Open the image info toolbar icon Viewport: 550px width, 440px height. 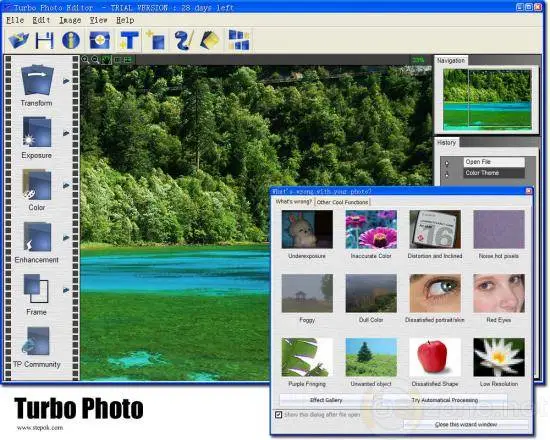coord(71,40)
